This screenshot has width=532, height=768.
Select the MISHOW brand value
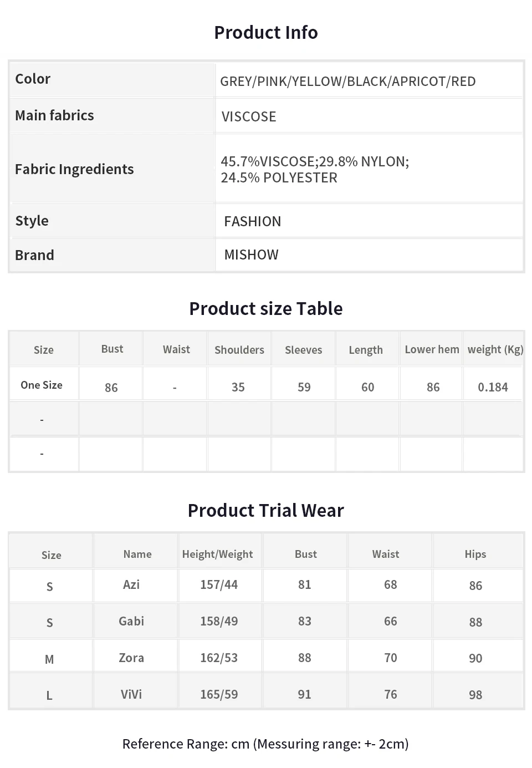(251, 255)
